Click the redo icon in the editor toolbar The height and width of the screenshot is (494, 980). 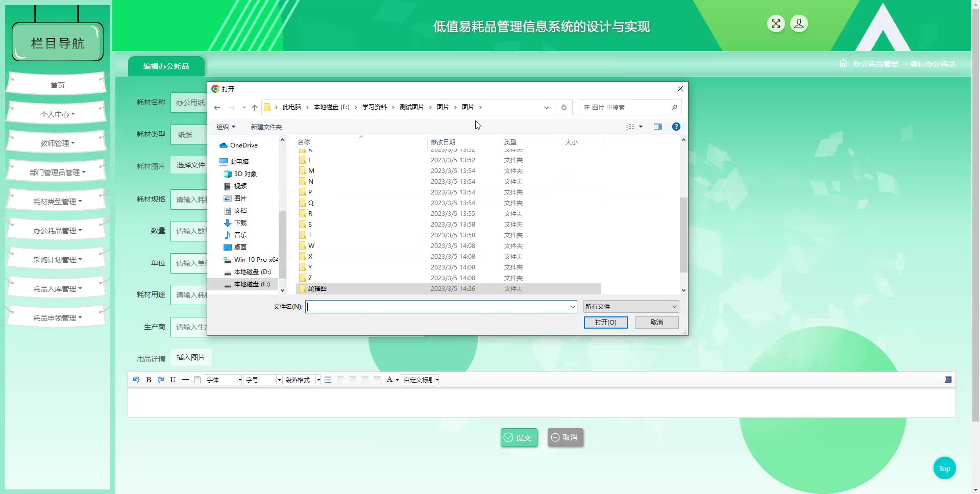click(161, 380)
